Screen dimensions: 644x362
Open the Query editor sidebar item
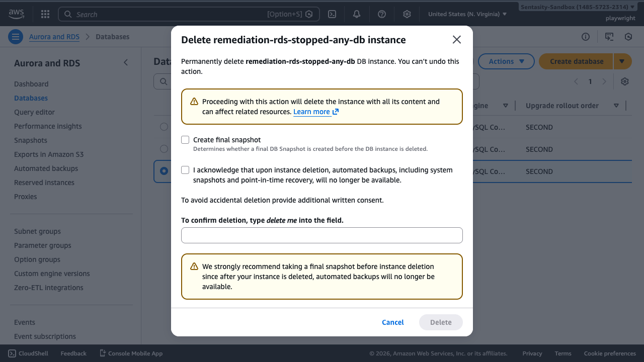(x=34, y=112)
